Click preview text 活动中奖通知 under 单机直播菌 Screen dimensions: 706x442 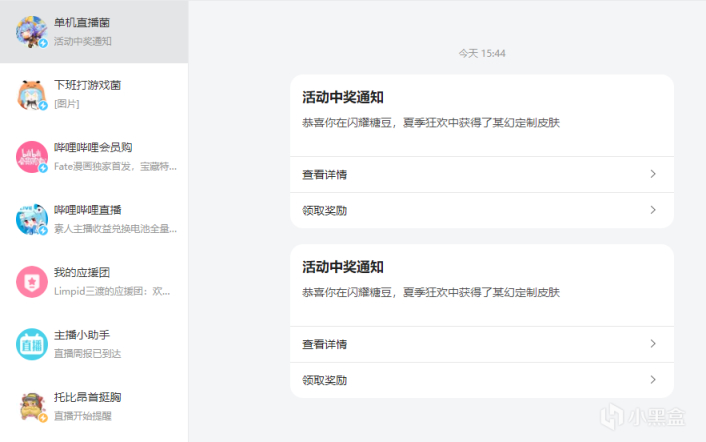click(x=83, y=41)
